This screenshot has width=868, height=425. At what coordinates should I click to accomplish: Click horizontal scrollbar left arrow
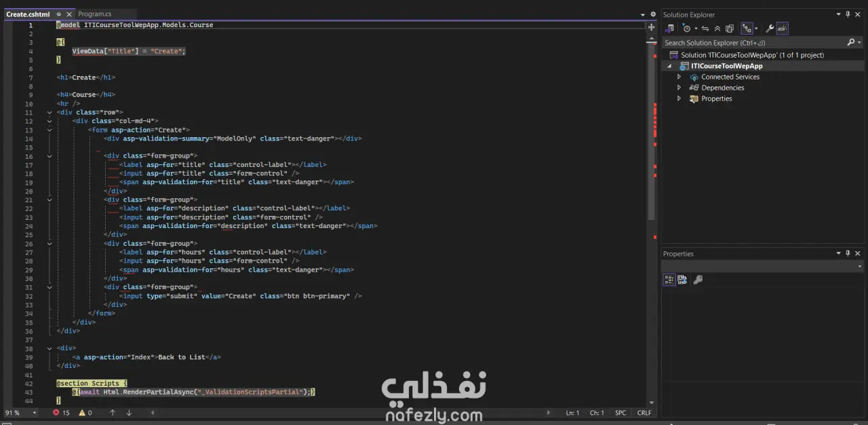click(x=153, y=413)
